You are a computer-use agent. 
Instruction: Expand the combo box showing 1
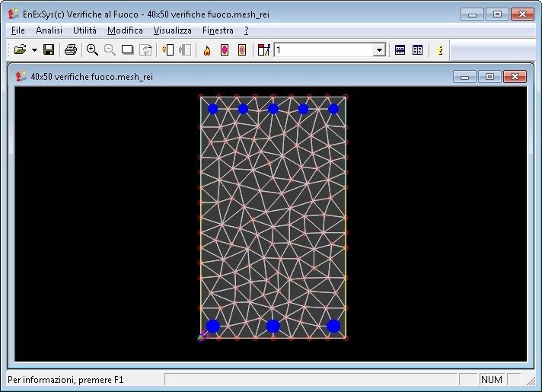coord(379,50)
